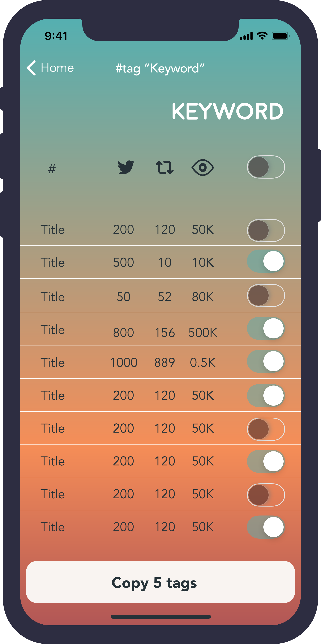Enable the header select-all toggle
The width and height of the screenshot is (321, 644).
point(266,167)
